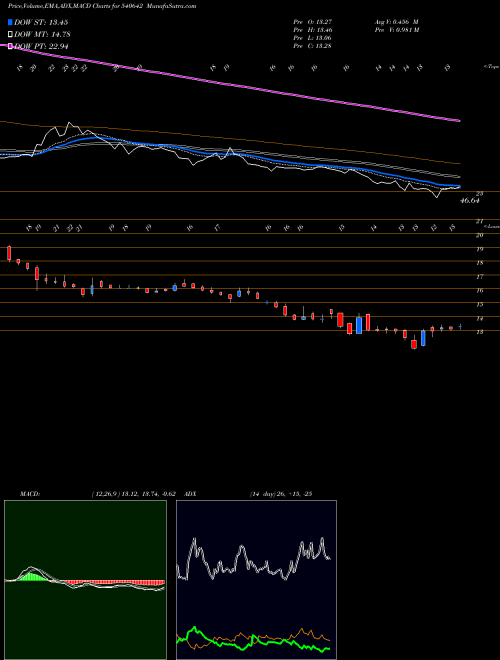The width and height of the screenshot is (500, 660).
Task: Click the 'MACD:' indicator label
Action: 29,494
